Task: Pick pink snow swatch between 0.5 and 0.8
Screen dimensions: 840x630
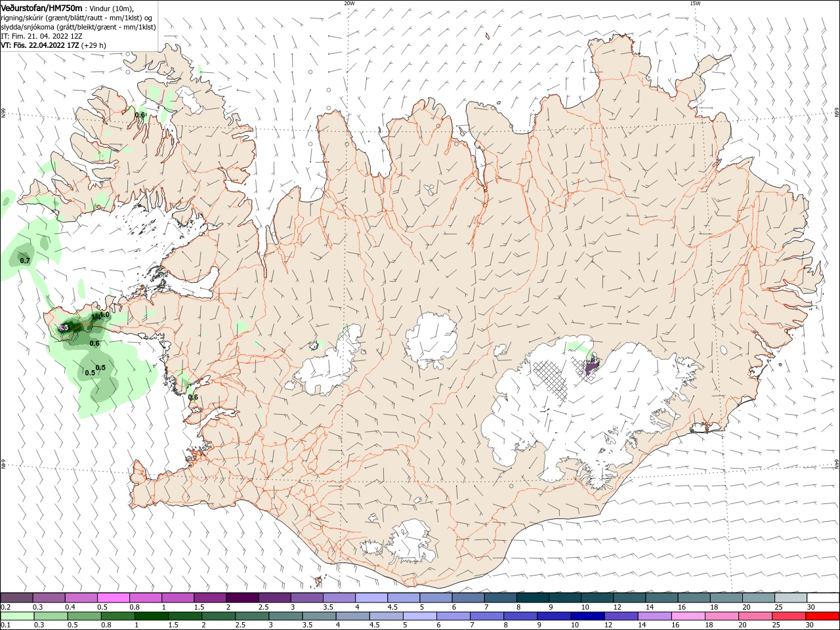Action: [x=114, y=598]
